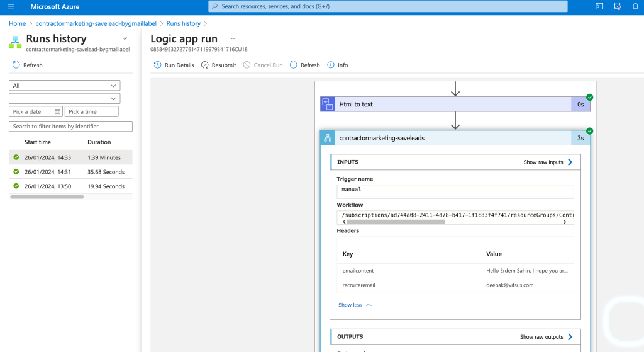Expand the Html to text action

click(455, 104)
